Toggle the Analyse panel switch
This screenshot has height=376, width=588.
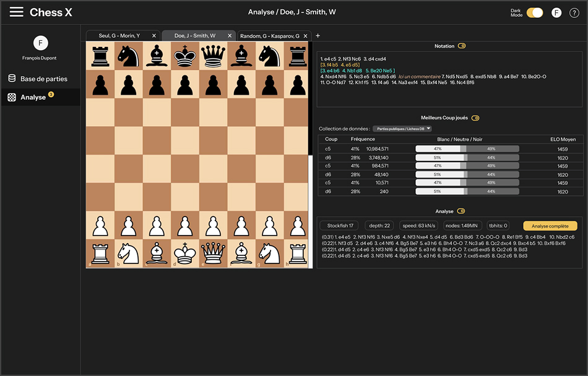pos(461,211)
